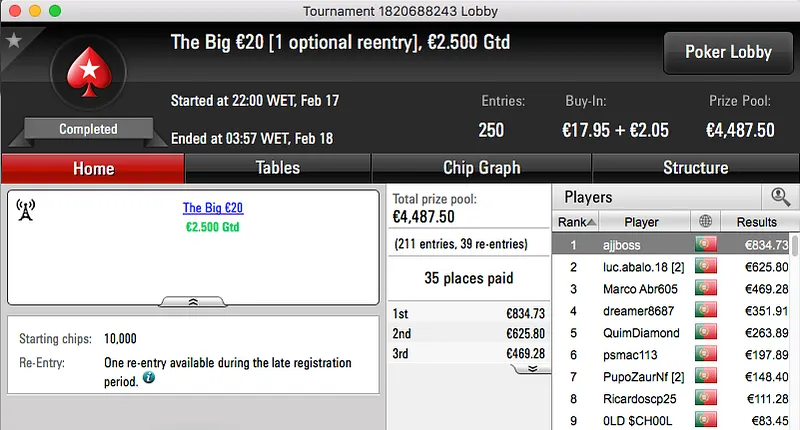The height and width of the screenshot is (430, 800).
Task: Open The Big €20 link
Action: pos(213,208)
